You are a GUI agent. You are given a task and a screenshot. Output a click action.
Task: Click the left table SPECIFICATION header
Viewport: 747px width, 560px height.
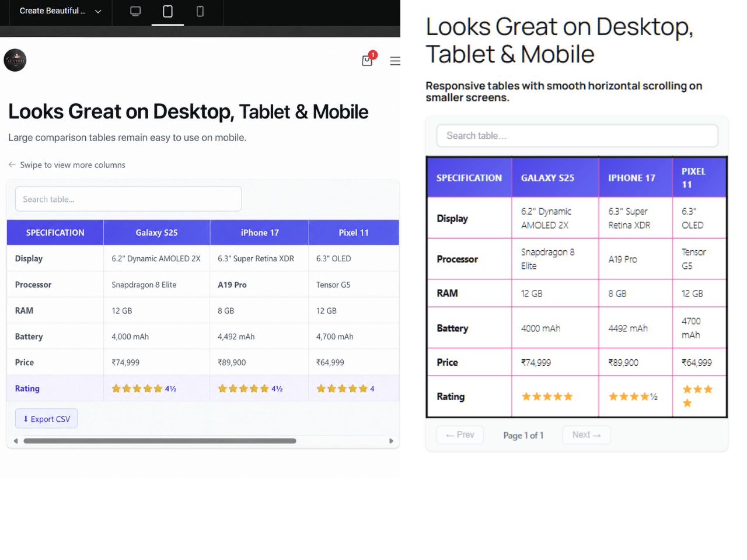point(55,233)
